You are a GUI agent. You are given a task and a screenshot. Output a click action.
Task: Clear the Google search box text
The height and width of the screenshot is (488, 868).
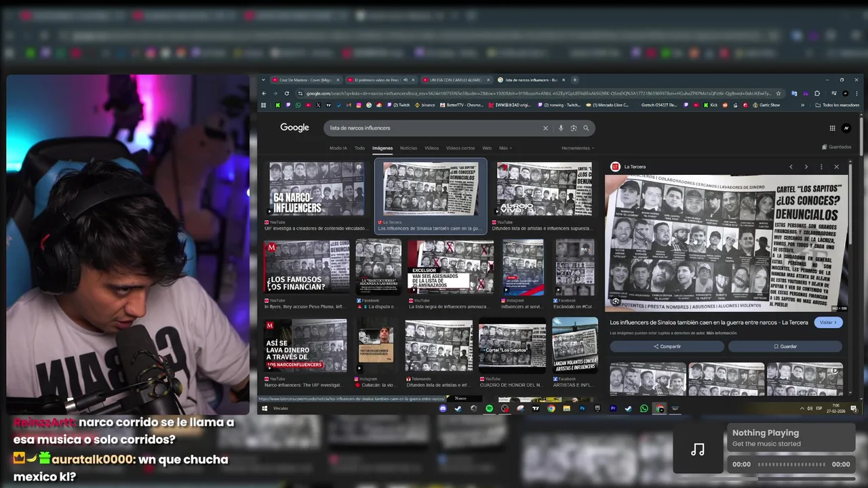pyautogui.click(x=545, y=127)
